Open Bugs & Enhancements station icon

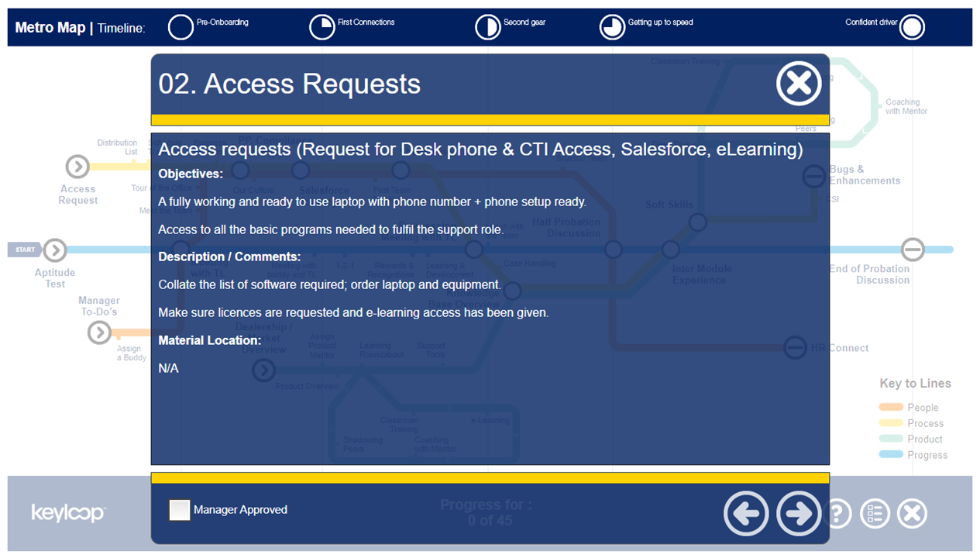814,177
